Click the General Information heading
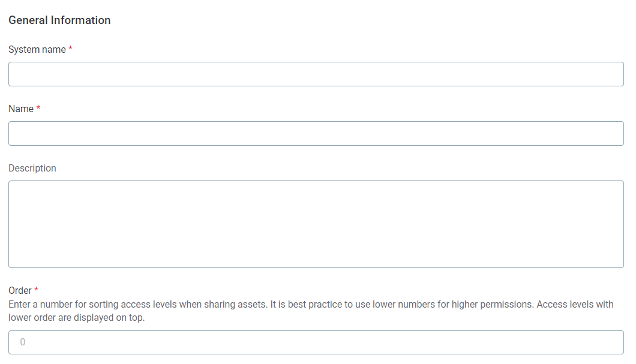This screenshot has height=364, width=636. click(x=59, y=20)
